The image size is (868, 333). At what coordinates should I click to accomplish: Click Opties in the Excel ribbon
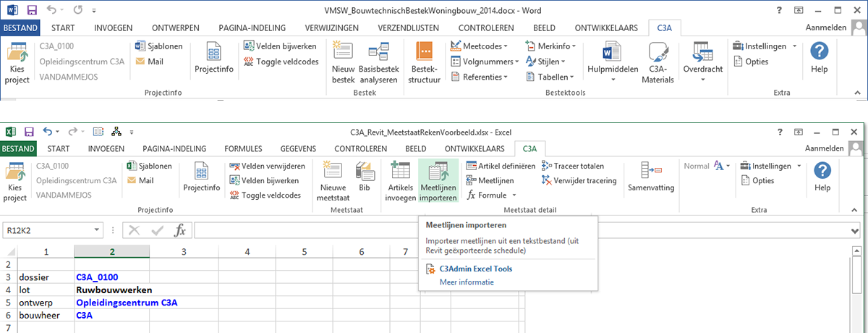click(757, 180)
